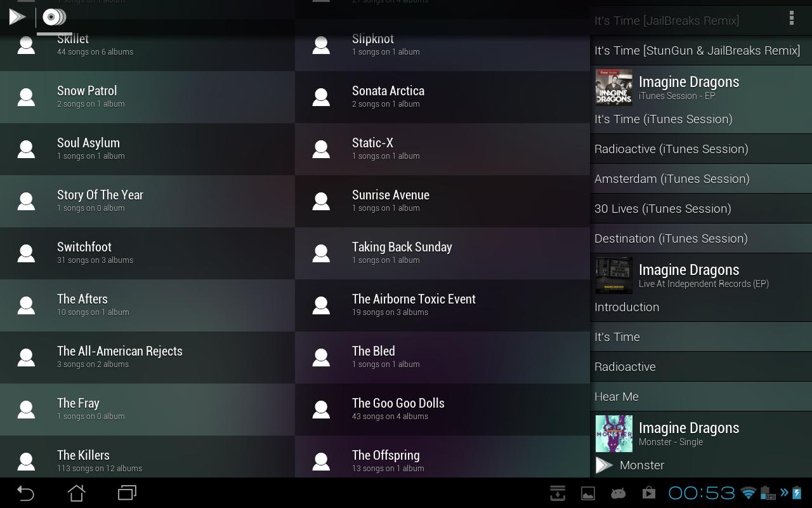
Task: Tap the artist avatar beside The Offspring
Action: (x=321, y=461)
